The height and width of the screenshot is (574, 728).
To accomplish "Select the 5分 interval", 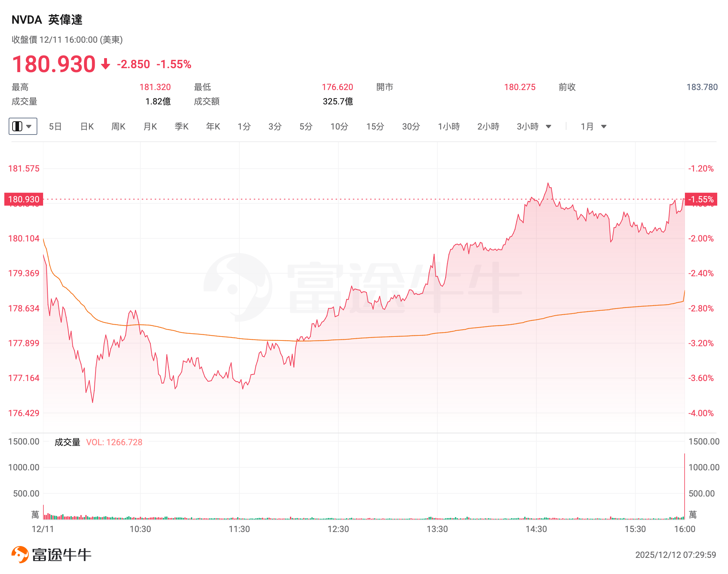I will click(306, 127).
